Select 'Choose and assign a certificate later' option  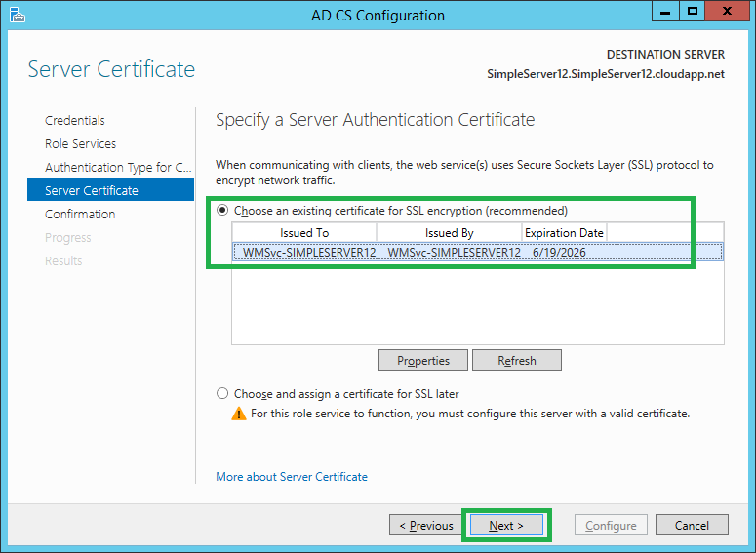pyautogui.click(x=223, y=394)
